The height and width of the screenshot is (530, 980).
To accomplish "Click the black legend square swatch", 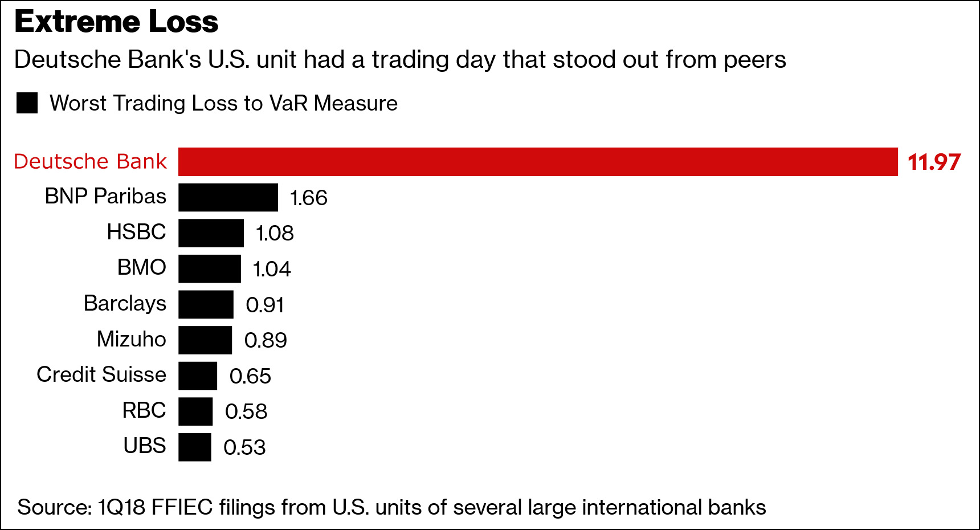I will (x=27, y=103).
